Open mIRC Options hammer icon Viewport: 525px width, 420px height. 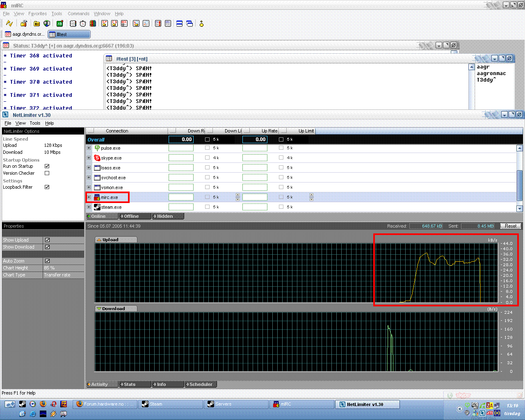(x=24, y=23)
